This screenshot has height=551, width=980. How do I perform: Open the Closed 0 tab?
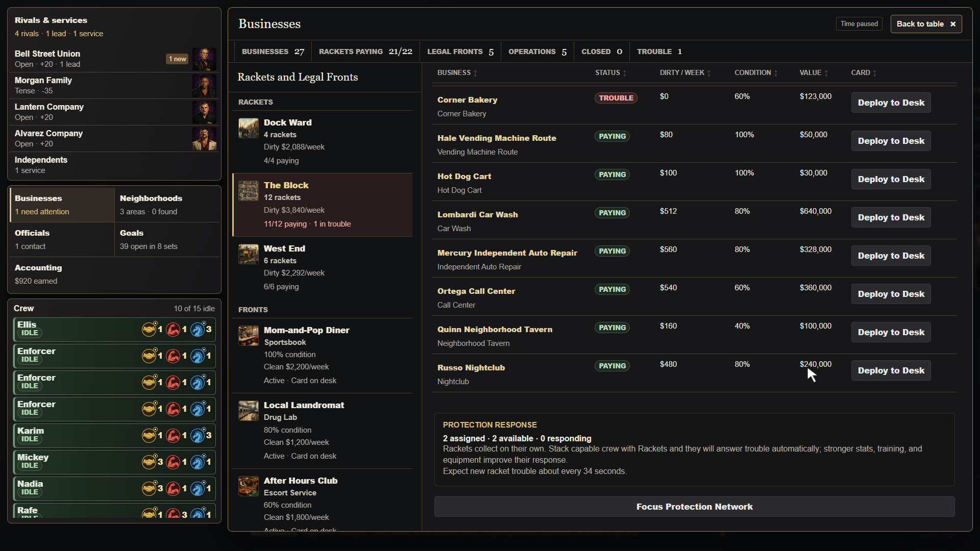pos(602,52)
